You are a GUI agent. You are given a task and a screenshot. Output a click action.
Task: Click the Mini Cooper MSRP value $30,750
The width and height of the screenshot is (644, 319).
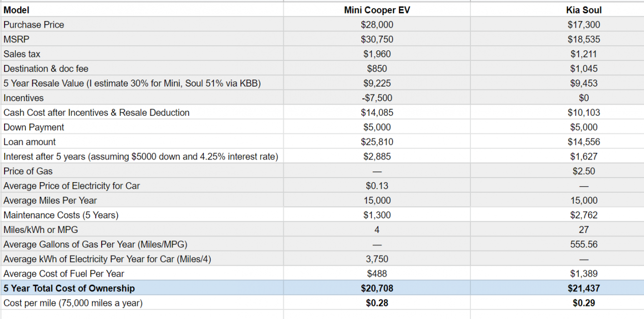pyautogui.click(x=377, y=39)
